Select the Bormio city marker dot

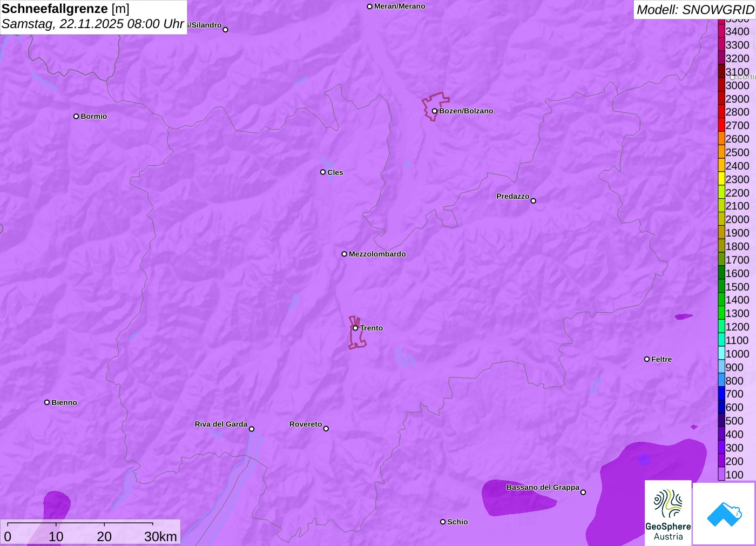(76, 116)
